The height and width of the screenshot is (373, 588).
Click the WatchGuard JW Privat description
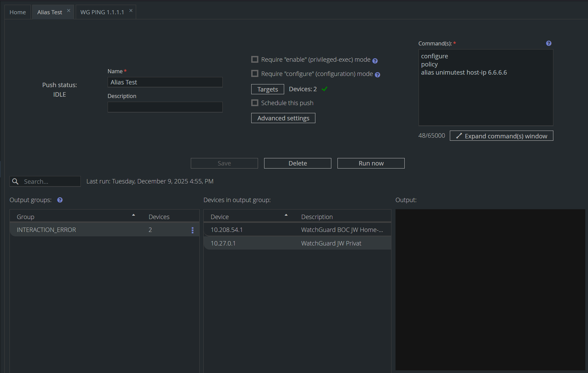click(x=331, y=243)
